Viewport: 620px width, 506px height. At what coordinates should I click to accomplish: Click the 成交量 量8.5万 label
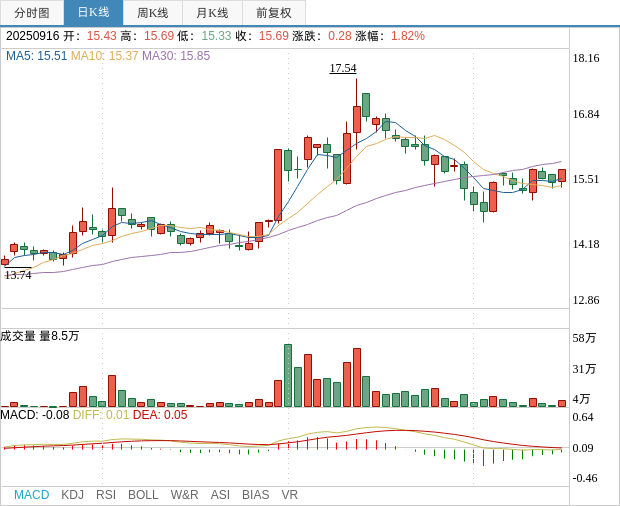40,336
